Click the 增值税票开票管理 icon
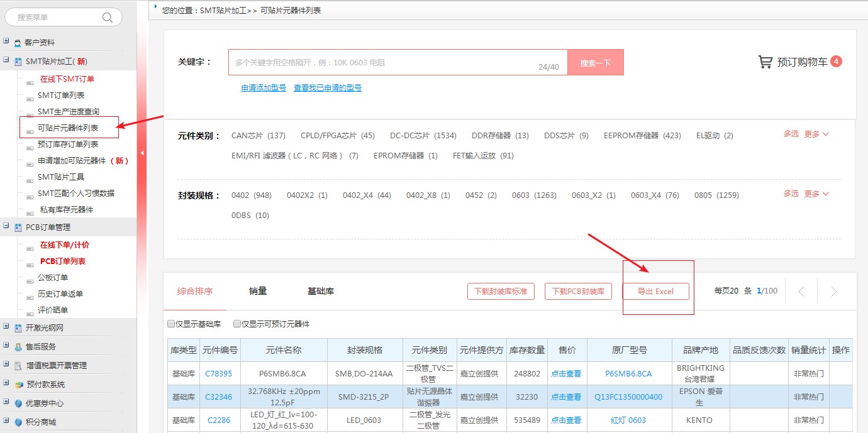The height and width of the screenshot is (433, 868). pos(18,366)
